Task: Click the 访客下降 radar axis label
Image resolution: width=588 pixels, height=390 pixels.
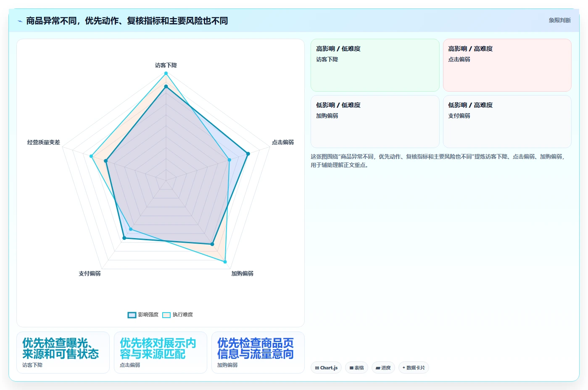Action: coord(166,65)
